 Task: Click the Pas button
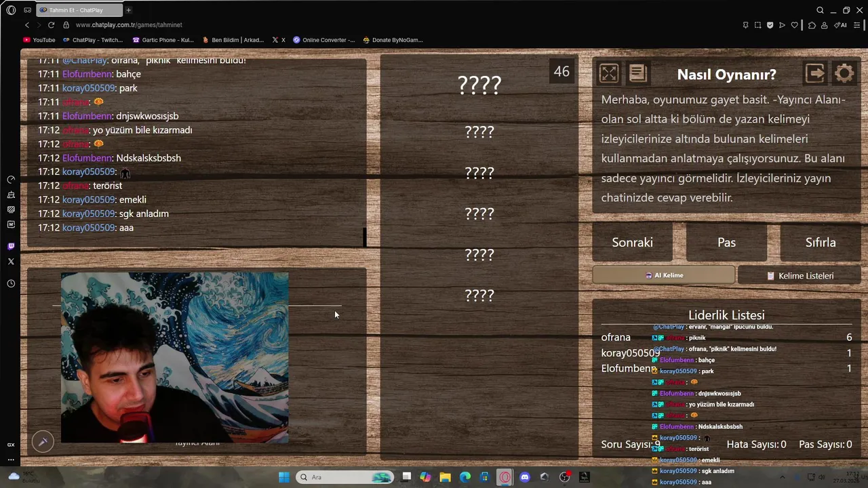tap(726, 242)
